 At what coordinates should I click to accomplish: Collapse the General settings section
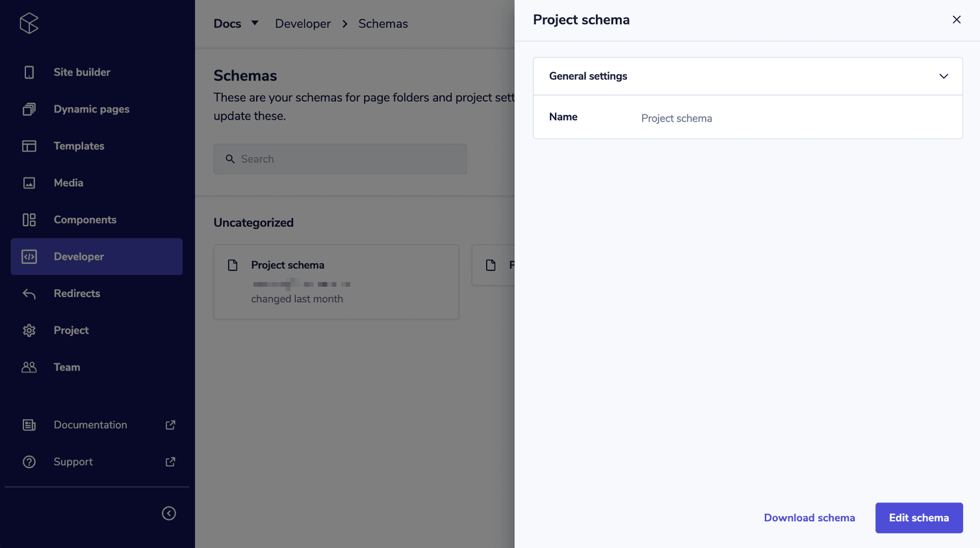[x=944, y=76]
